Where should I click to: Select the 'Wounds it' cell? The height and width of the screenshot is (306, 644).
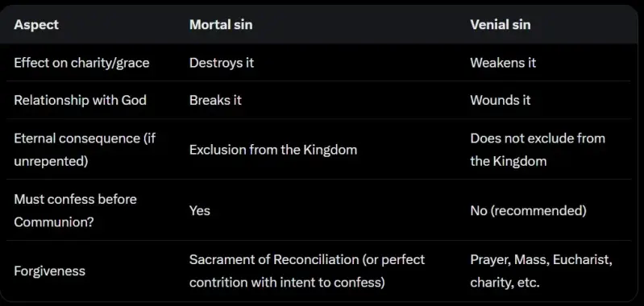click(x=501, y=100)
